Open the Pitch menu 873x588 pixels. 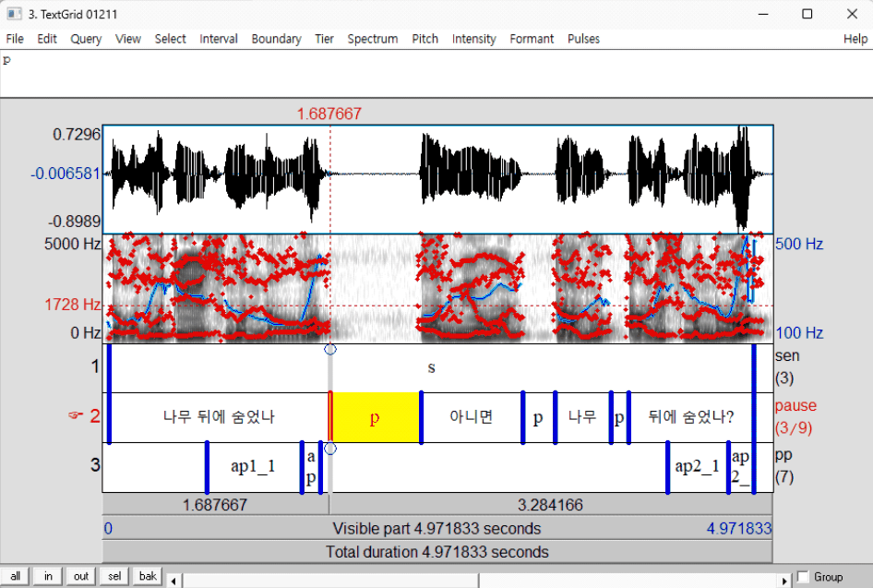(425, 39)
